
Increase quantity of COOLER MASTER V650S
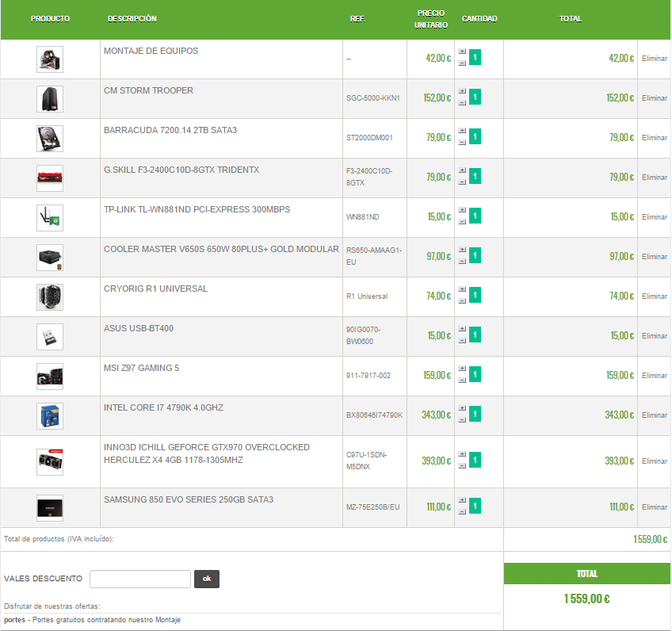click(462, 250)
